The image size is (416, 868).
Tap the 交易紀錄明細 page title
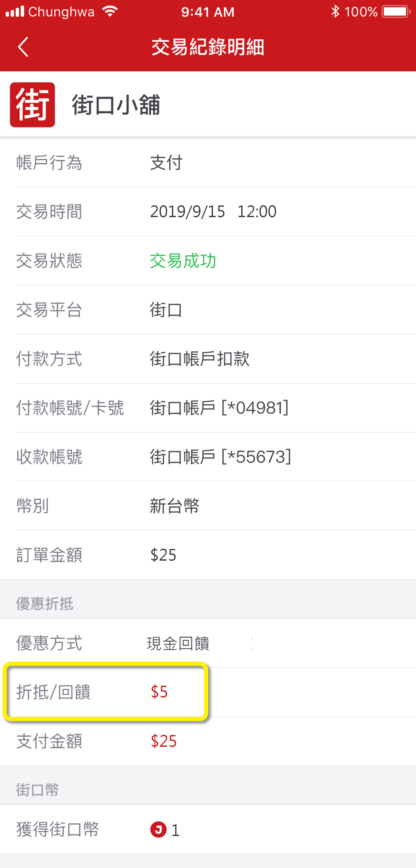tap(208, 47)
